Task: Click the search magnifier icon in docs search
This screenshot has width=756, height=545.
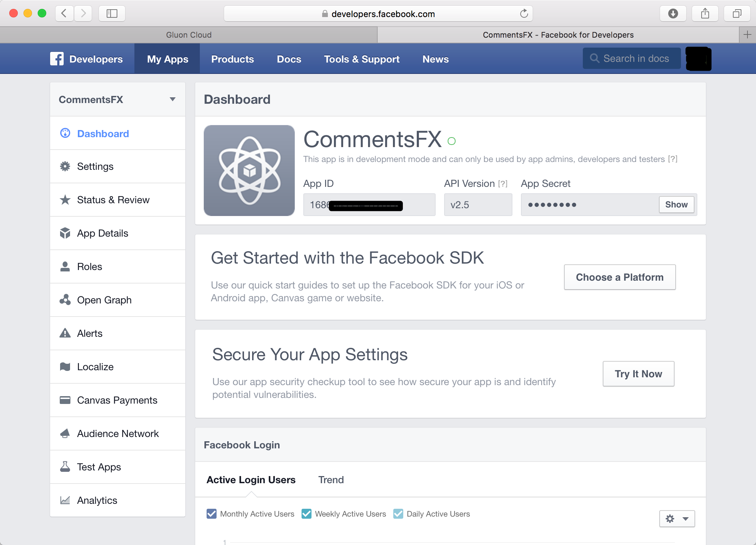Action: point(595,58)
